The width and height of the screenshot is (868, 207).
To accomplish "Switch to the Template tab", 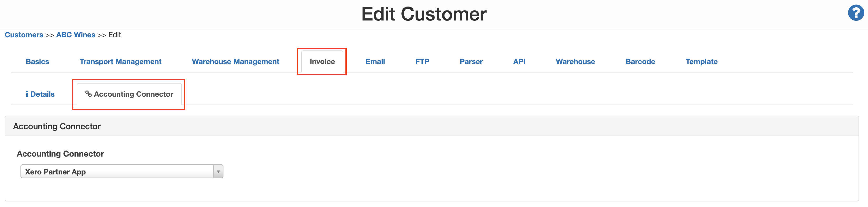I will tap(702, 61).
